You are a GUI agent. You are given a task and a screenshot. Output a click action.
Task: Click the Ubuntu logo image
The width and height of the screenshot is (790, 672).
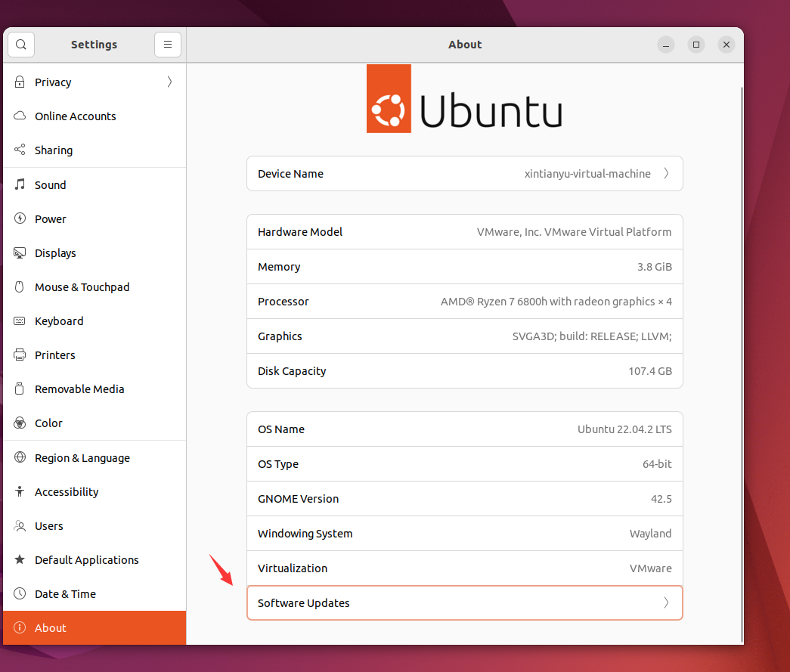(x=464, y=99)
